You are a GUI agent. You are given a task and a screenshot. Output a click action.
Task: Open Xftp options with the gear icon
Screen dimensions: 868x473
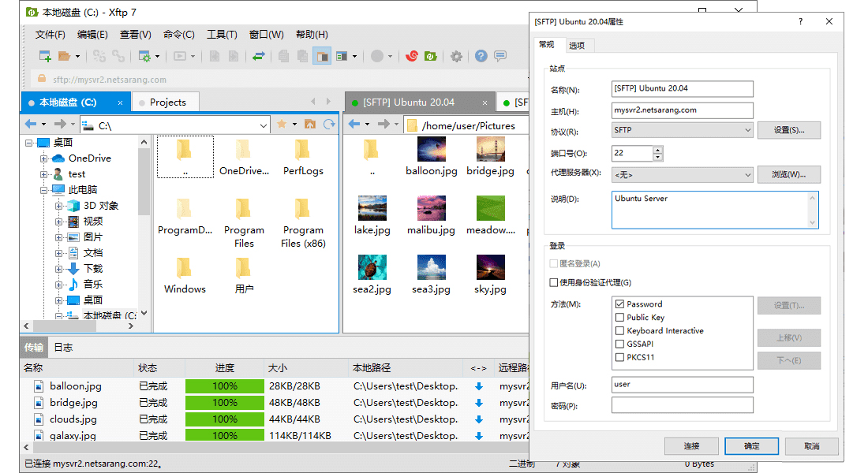pyautogui.click(x=457, y=57)
